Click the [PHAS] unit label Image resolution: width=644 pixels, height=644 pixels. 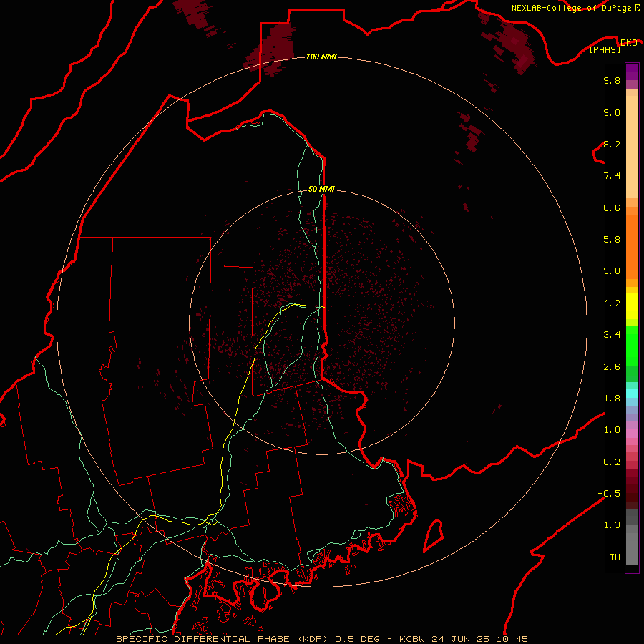coord(605,49)
